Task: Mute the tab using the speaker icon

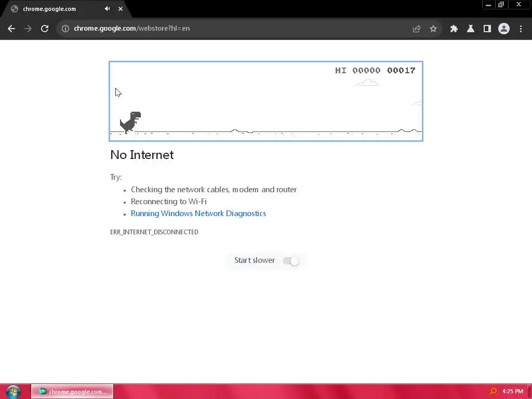Action: click(x=107, y=9)
